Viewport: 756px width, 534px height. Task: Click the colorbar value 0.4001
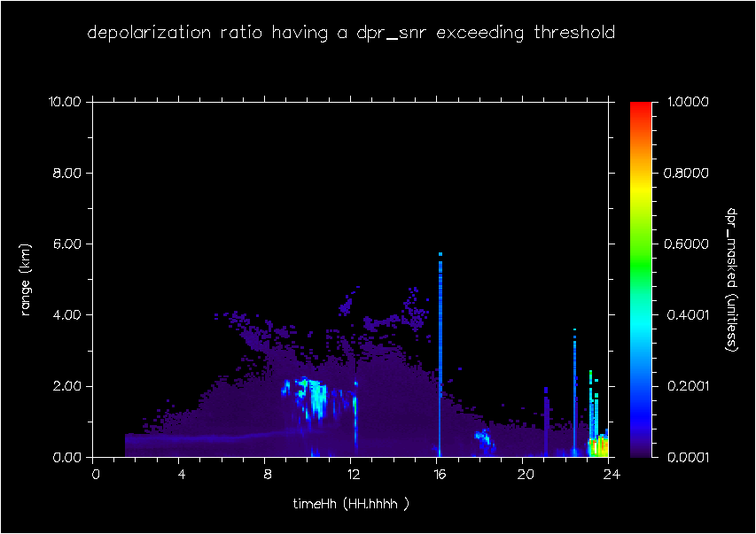tap(688, 315)
